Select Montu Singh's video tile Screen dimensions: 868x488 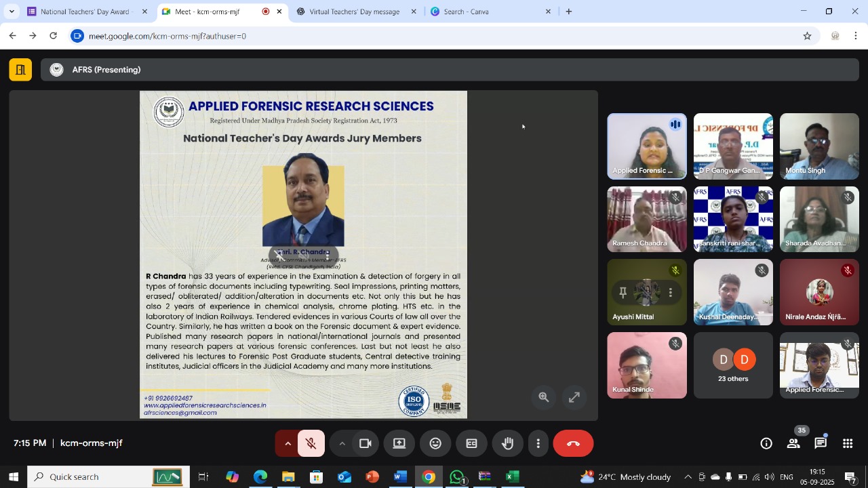tap(819, 146)
